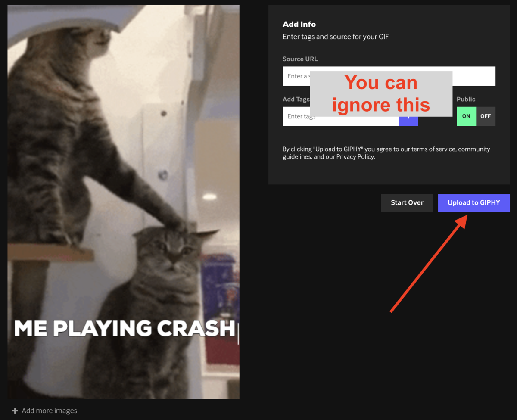The image size is (517, 420).
Task: Switch the Public setting to OFF
Action: coord(486,116)
